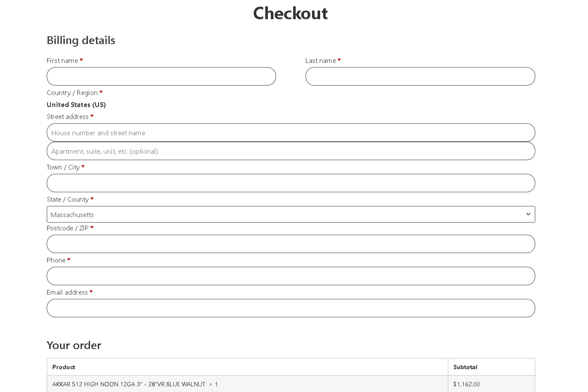Click the Postcode / ZIP input field
Viewport: 588px width, 392px height.
pyautogui.click(x=291, y=244)
